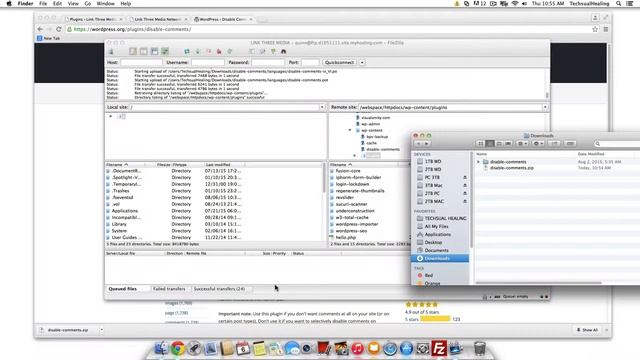Focus the Username input field

click(x=208, y=62)
